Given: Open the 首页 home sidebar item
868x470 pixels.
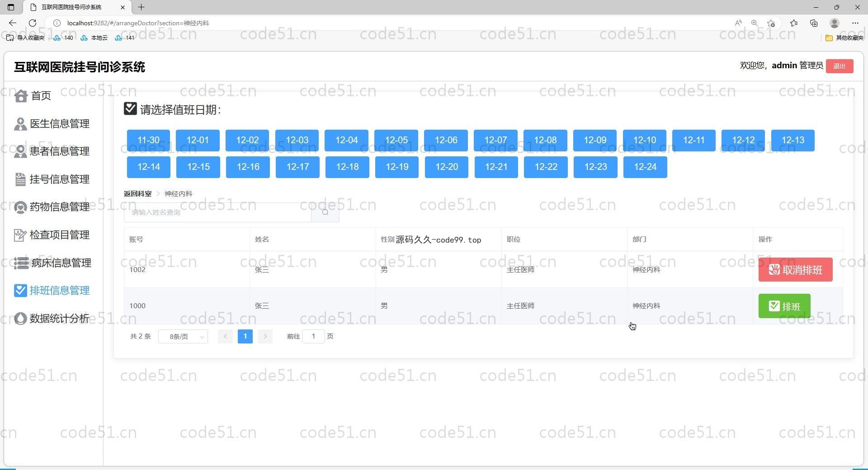Looking at the screenshot, I should pyautogui.click(x=33, y=96).
